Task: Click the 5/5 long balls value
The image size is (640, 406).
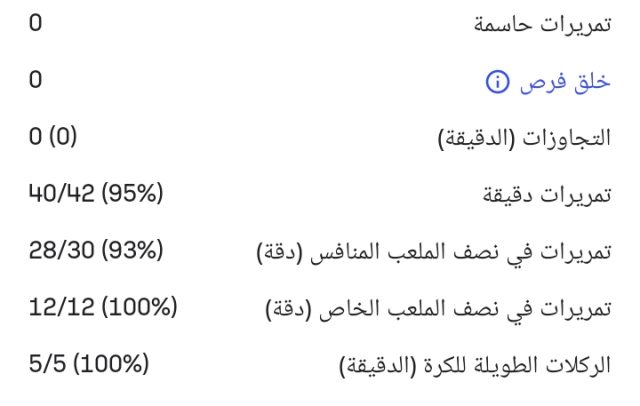Action: 47,362
